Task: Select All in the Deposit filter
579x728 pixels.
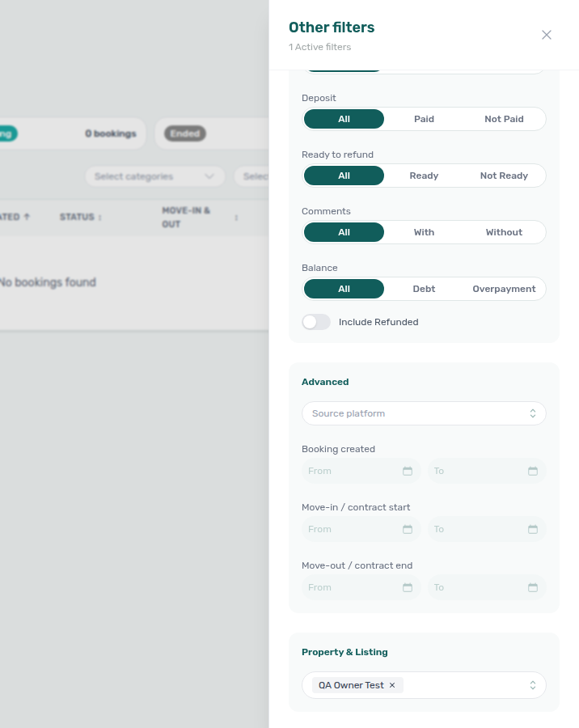Action: point(344,119)
